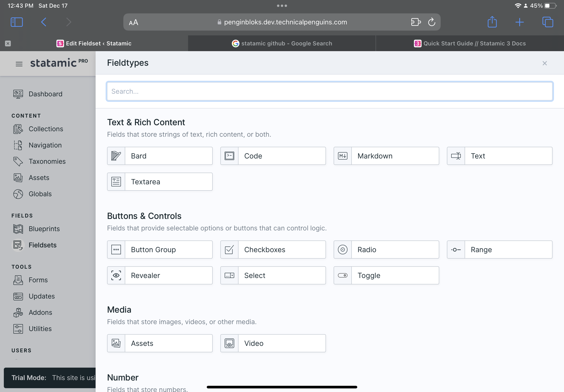Open Updates in the sidebar
The image size is (564, 392).
34,296
